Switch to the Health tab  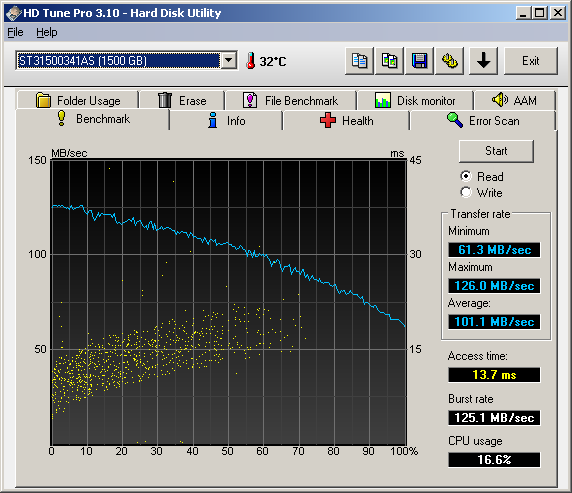(x=346, y=120)
